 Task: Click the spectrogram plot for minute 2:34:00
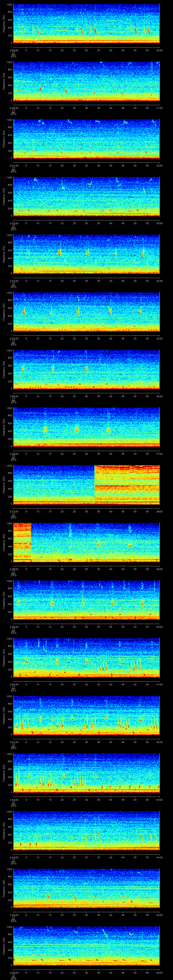pos(86,312)
